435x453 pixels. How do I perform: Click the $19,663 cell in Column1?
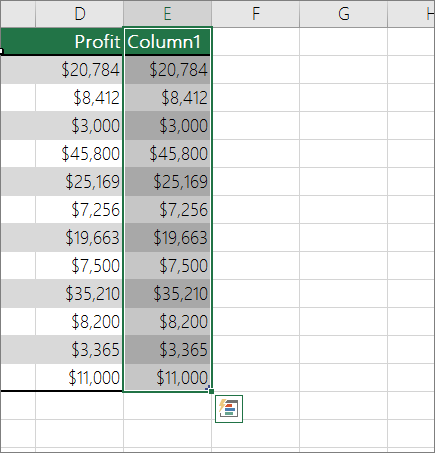tap(167, 238)
